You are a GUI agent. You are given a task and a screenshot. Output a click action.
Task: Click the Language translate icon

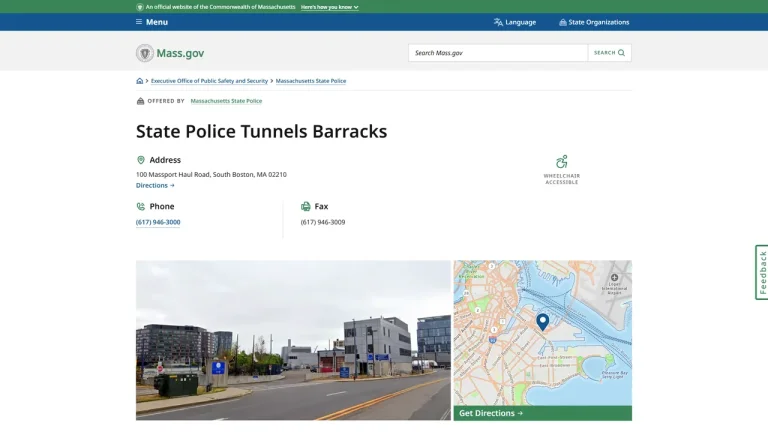[x=498, y=22]
